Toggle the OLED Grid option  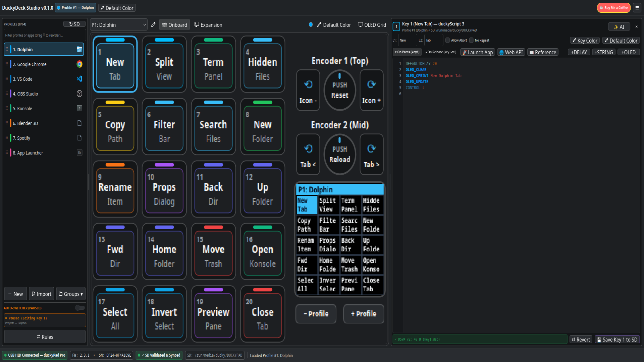click(x=372, y=25)
